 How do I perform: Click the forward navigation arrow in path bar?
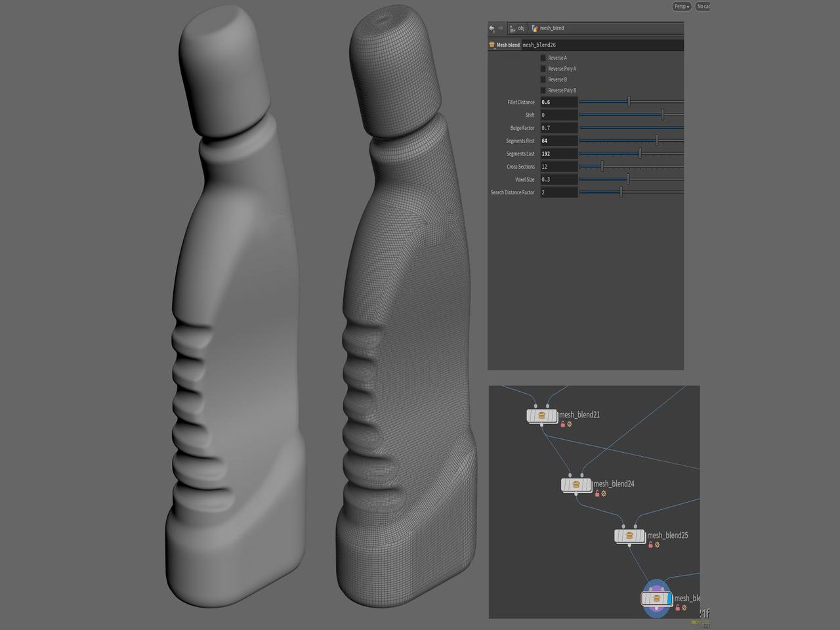point(501,28)
